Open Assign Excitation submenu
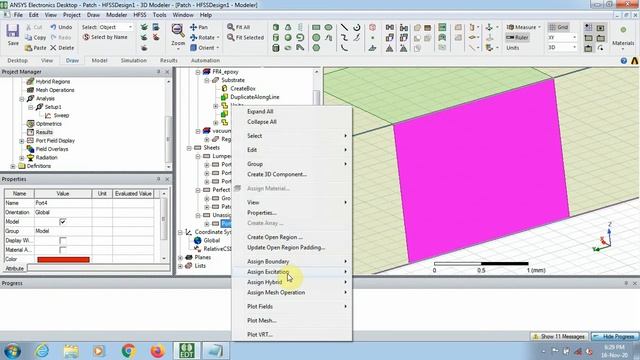The height and width of the screenshot is (360, 640). coord(292,272)
